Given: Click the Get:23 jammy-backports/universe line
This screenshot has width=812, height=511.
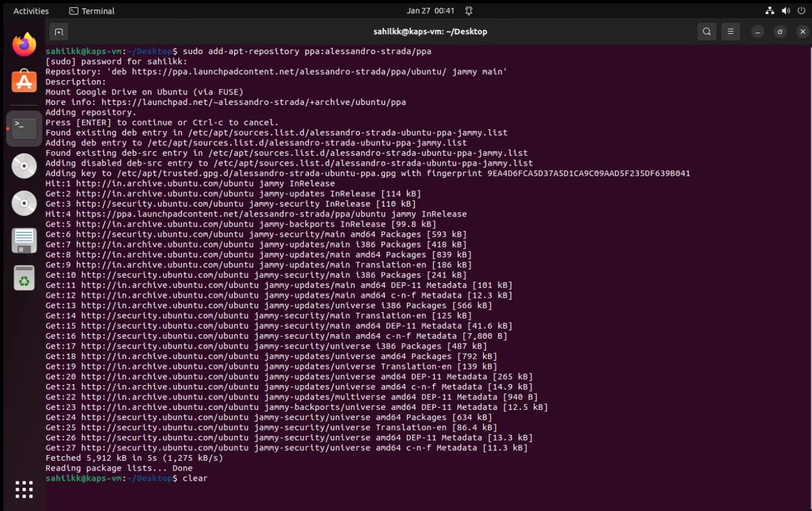Looking at the screenshot, I should pyautogui.click(x=296, y=407).
